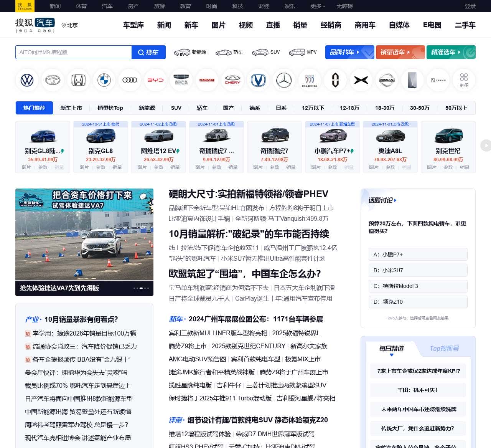Viewport: 491px width, 448px height.
Task: Open the Nissan brand logo
Action: [387, 80]
